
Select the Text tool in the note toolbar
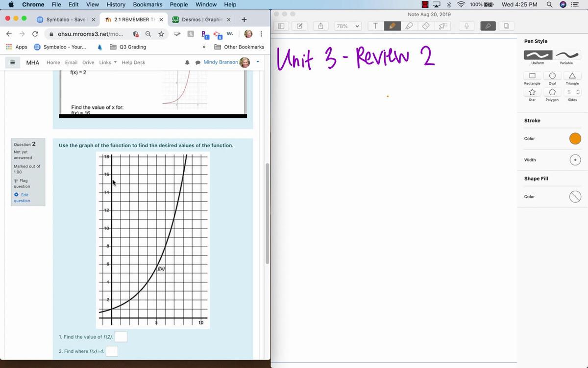tap(375, 26)
